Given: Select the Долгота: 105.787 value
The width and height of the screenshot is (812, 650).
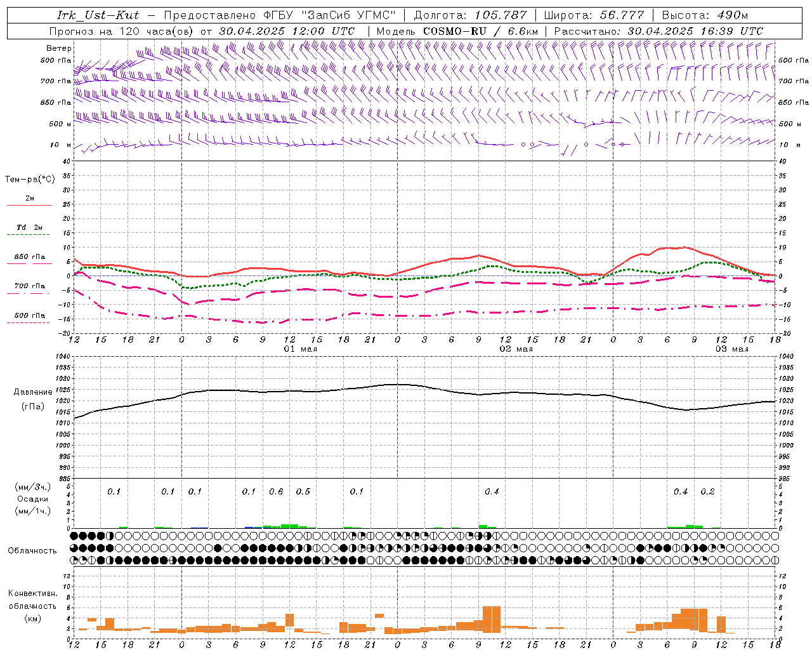Looking at the screenshot, I should (x=470, y=15).
